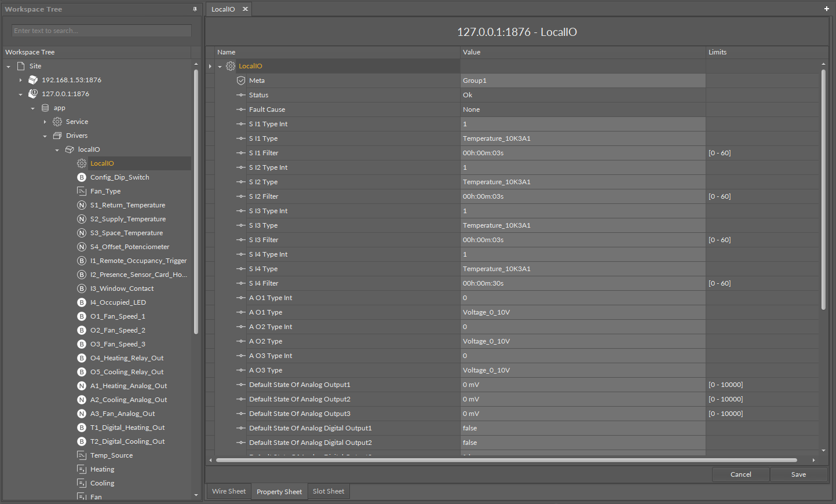Click the plus icon to add new tab
Viewport: 836px width, 504px height.
pos(826,9)
